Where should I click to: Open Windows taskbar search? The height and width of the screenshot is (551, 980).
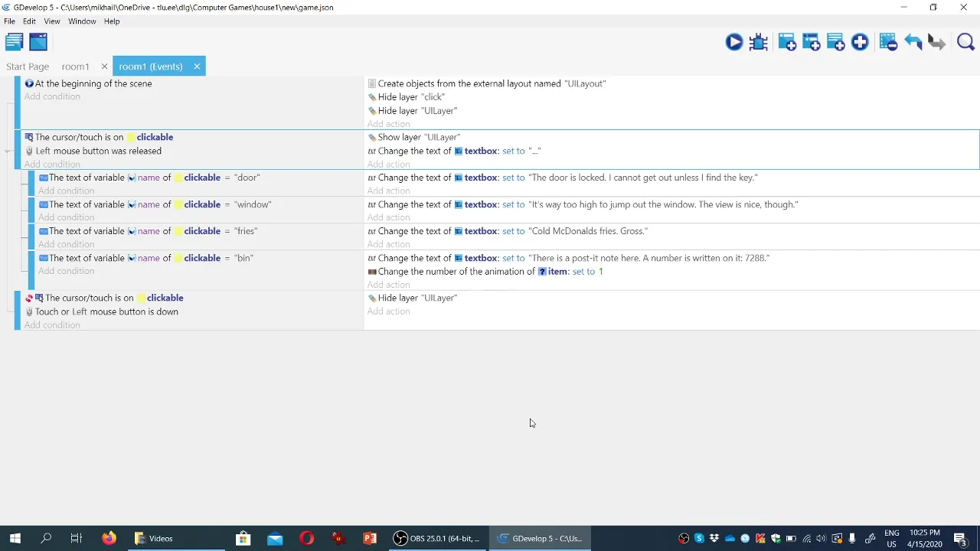[x=46, y=539]
